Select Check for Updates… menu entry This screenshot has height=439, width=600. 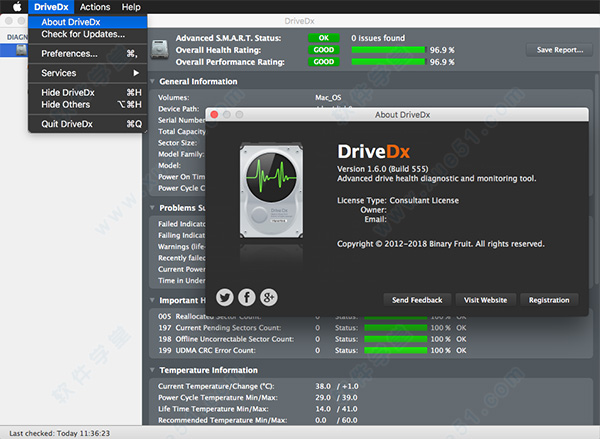point(88,34)
